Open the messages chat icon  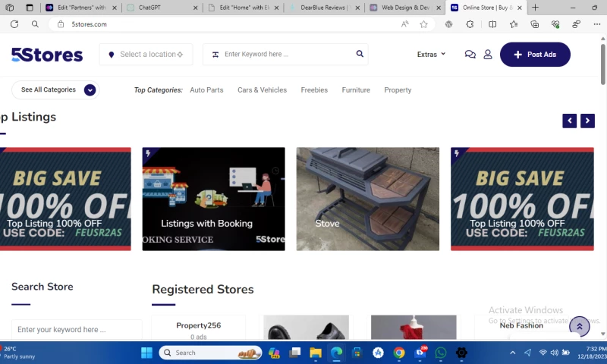(470, 54)
